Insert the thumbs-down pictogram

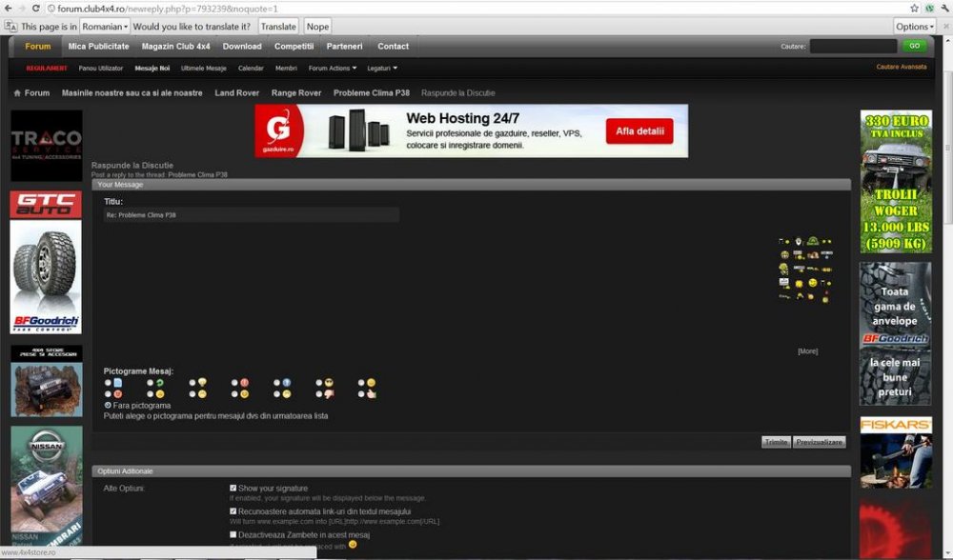point(329,392)
